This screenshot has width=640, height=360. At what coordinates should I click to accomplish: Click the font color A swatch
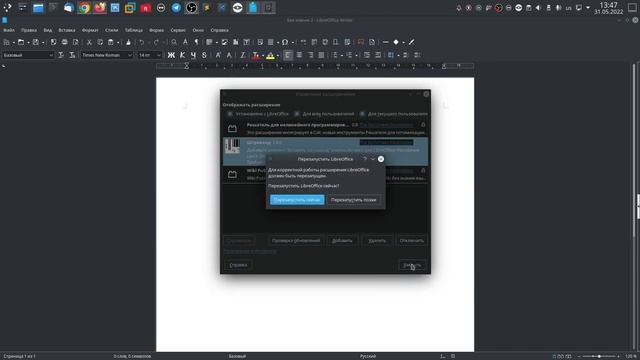click(256, 55)
